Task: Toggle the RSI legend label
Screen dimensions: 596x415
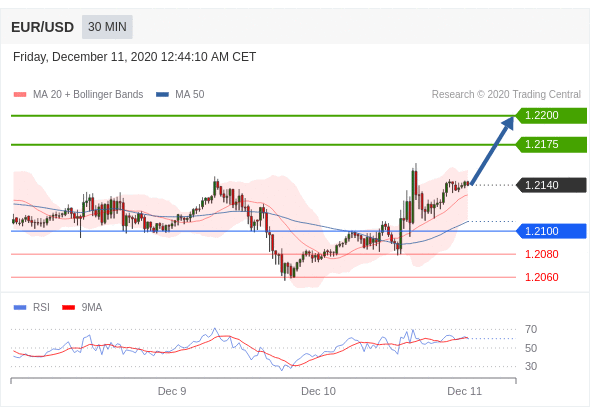Action: point(41,307)
